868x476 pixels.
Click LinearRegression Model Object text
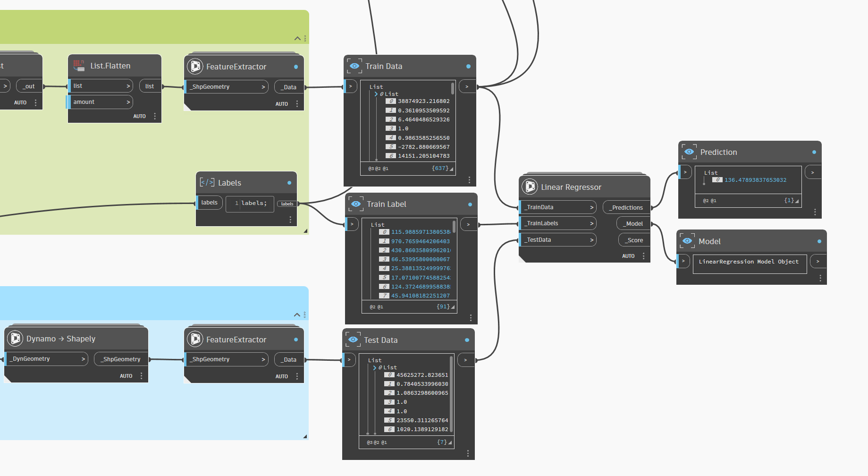coord(749,262)
